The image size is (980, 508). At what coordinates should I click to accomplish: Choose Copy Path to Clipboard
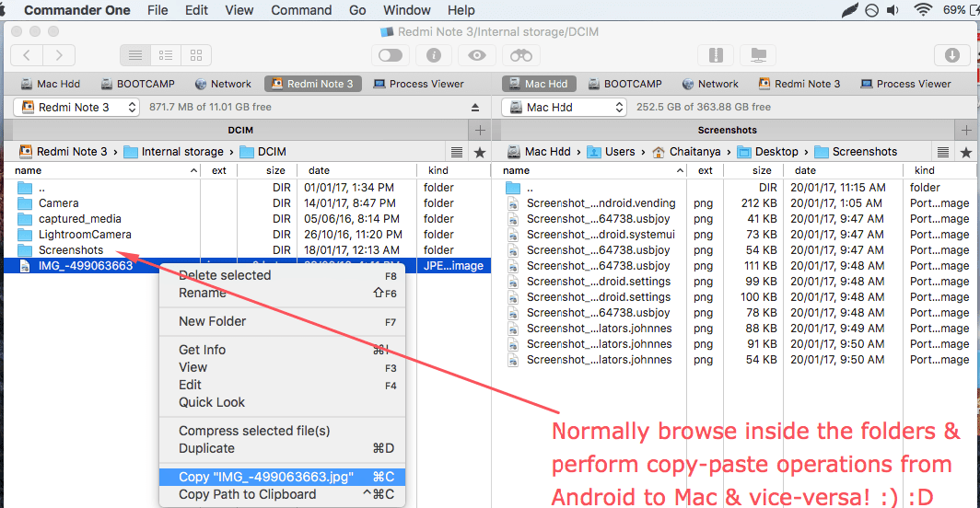pyautogui.click(x=282, y=495)
